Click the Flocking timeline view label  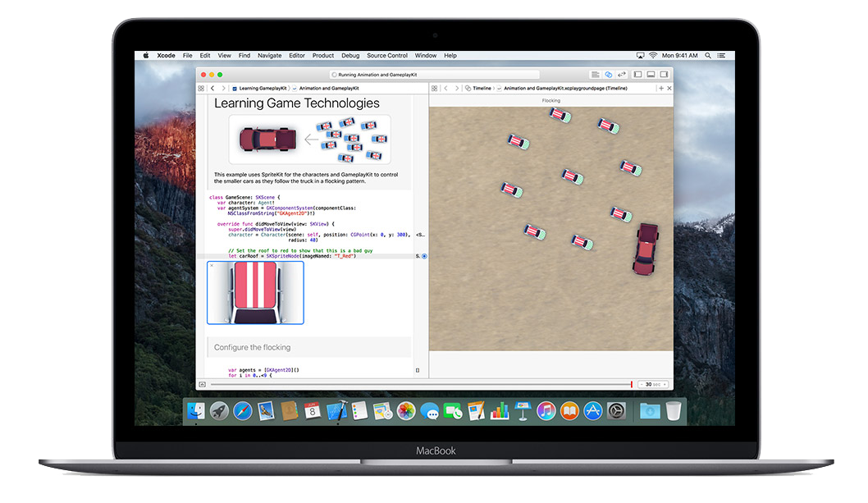[550, 101]
